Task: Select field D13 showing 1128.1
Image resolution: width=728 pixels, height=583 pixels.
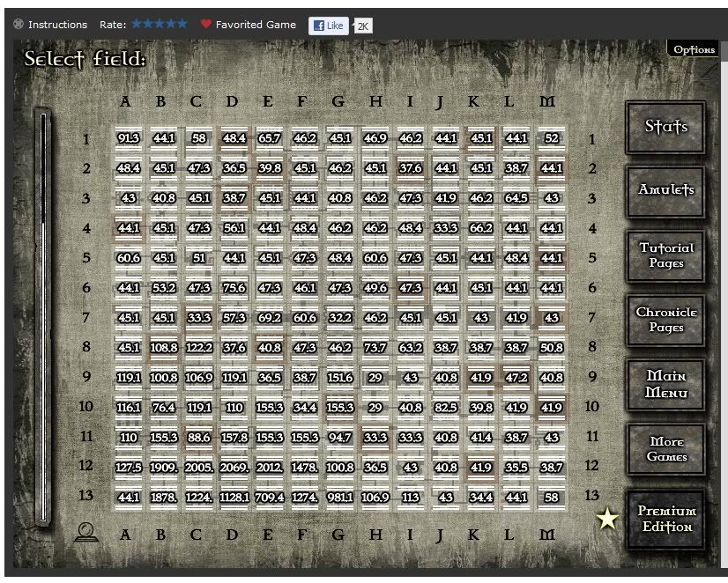Action: pyautogui.click(x=234, y=498)
